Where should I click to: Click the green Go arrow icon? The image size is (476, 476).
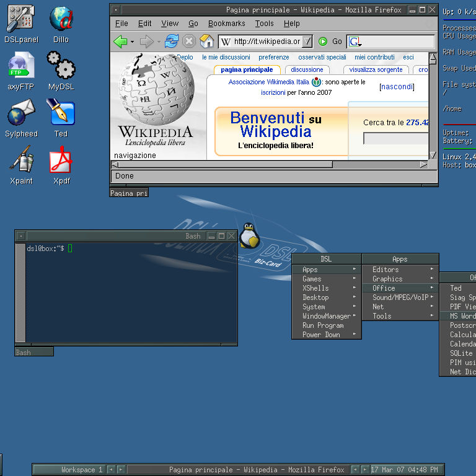click(x=323, y=42)
